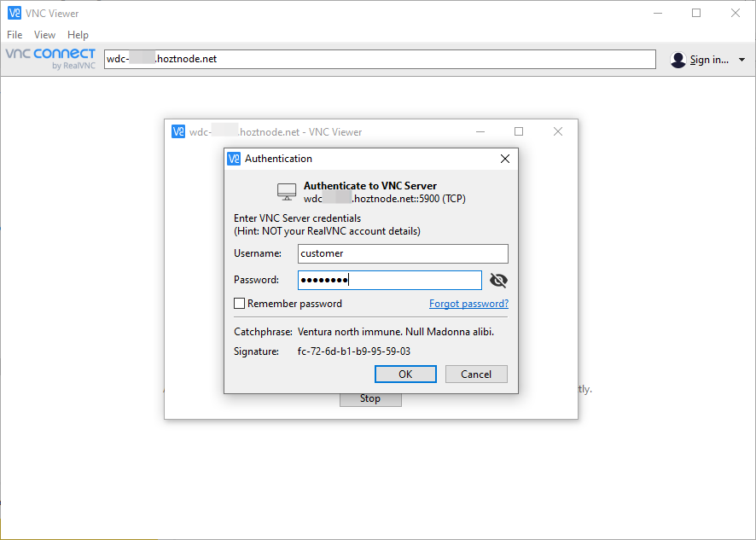Click the Signature: label
This screenshot has height=540, width=756.
click(257, 351)
